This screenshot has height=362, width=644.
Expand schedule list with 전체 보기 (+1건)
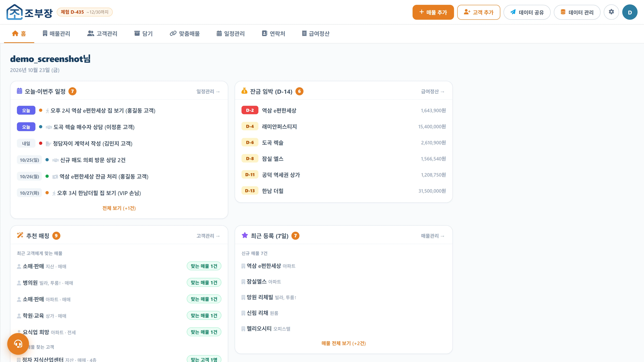[x=119, y=208]
